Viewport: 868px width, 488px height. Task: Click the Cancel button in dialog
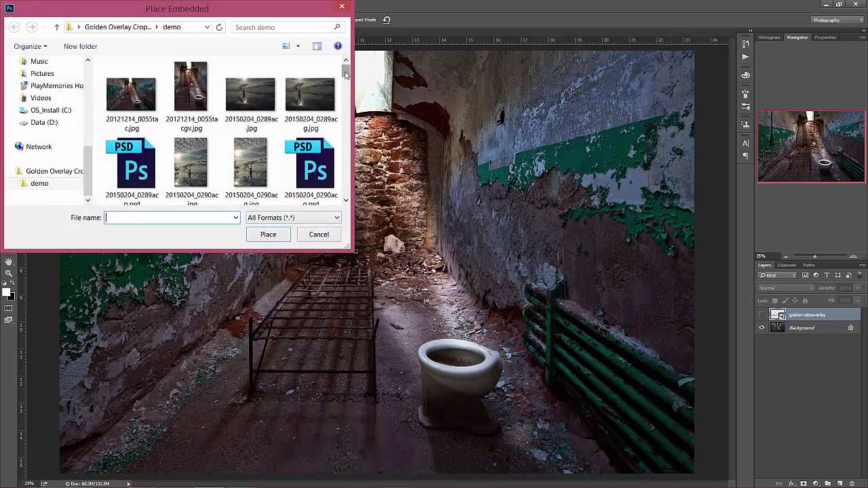point(319,235)
